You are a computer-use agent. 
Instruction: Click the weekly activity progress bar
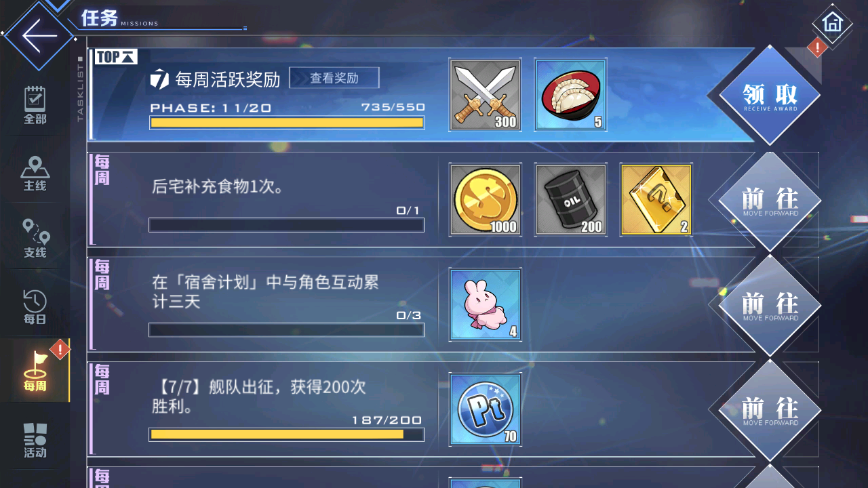(x=287, y=123)
